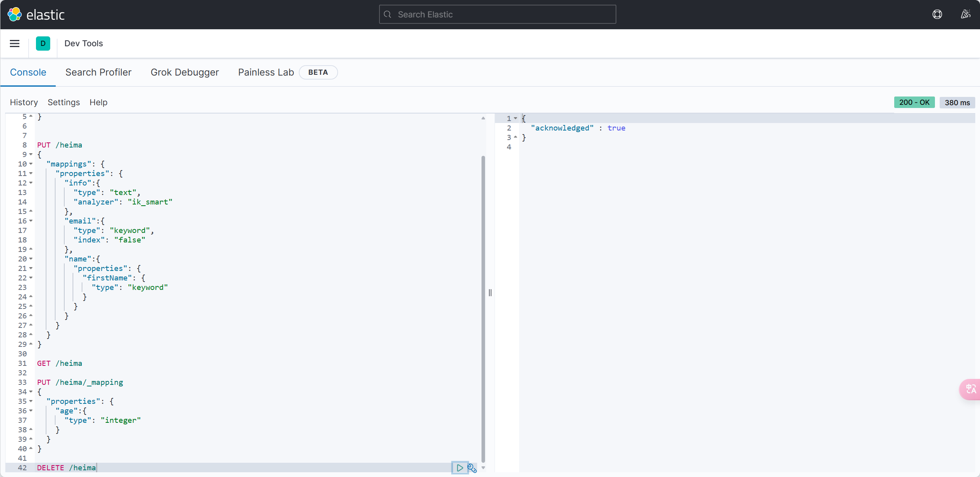Open the wrench request options icon

[x=472, y=468]
